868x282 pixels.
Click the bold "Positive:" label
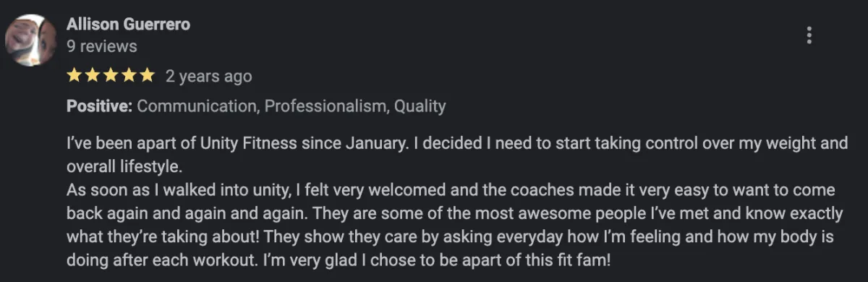100,106
